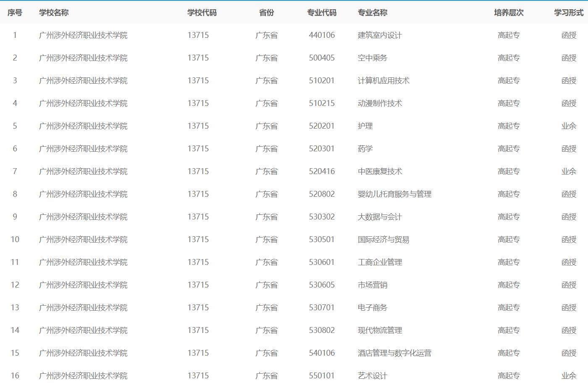Select major name 中医康复技术
This screenshot has height=383, width=588.
coord(380,172)
